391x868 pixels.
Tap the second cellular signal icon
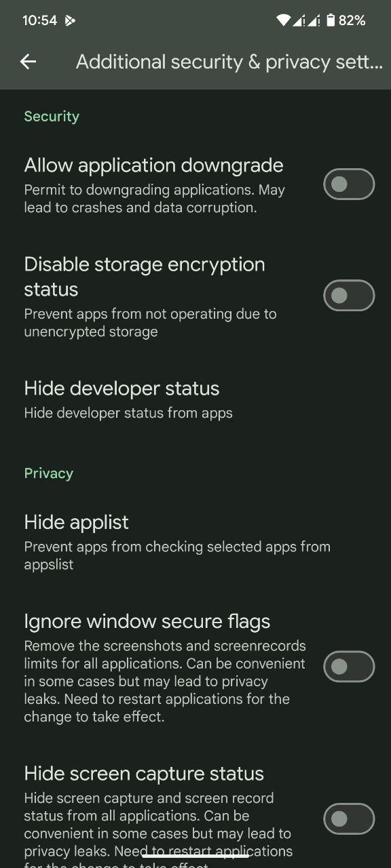tap(314, 20)
